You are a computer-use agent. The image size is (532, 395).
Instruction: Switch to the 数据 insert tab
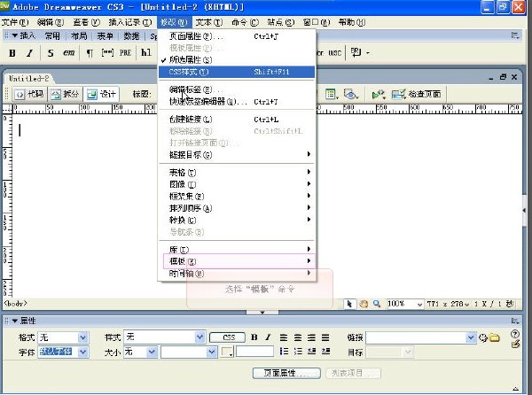tap(131, 36)
